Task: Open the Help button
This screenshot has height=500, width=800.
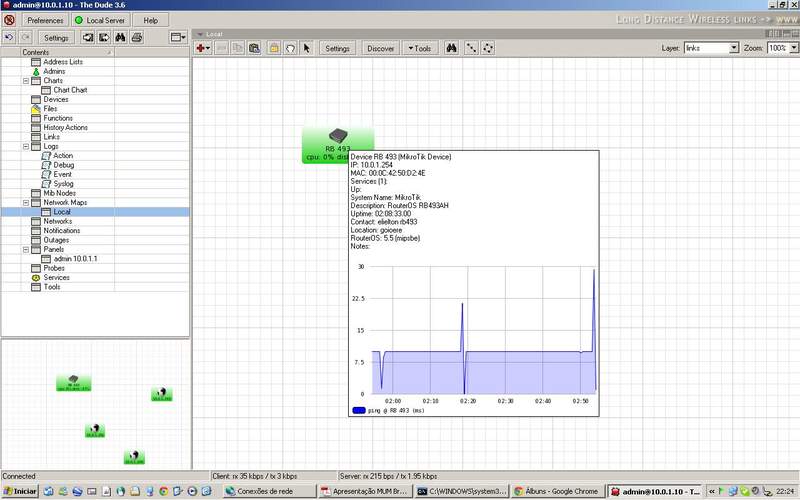Action: [x=151, y=20]
